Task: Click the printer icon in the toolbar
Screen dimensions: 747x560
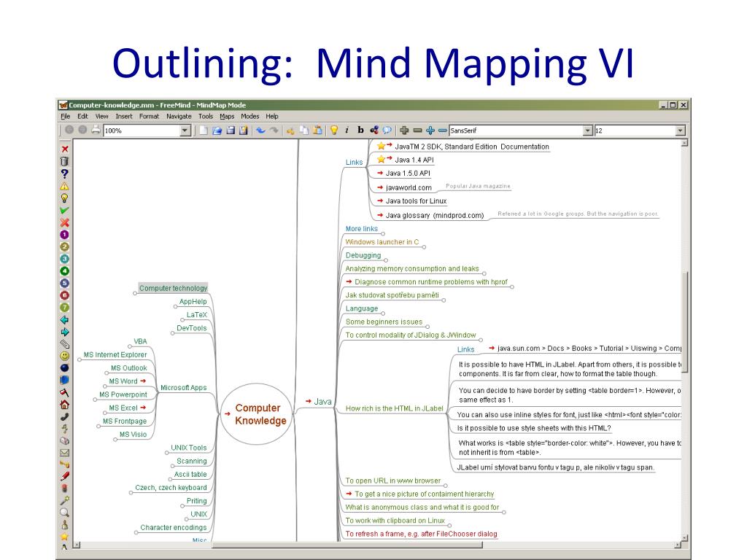Action: point(96,130)
